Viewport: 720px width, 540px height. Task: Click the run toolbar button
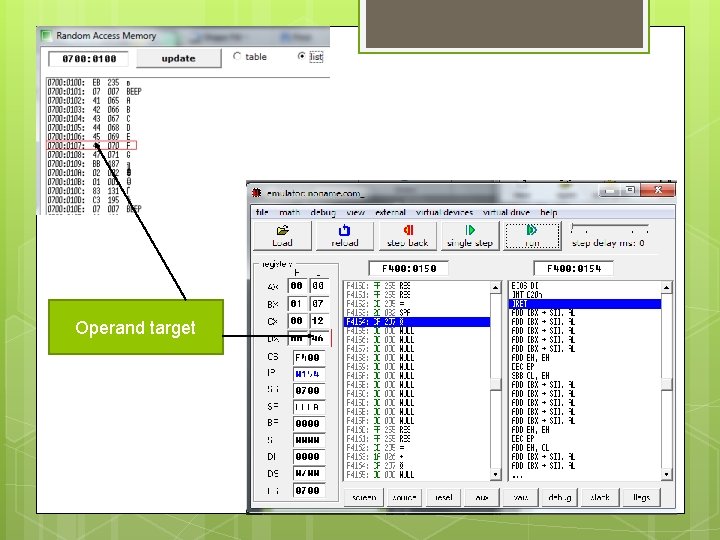tap(532, 236)
